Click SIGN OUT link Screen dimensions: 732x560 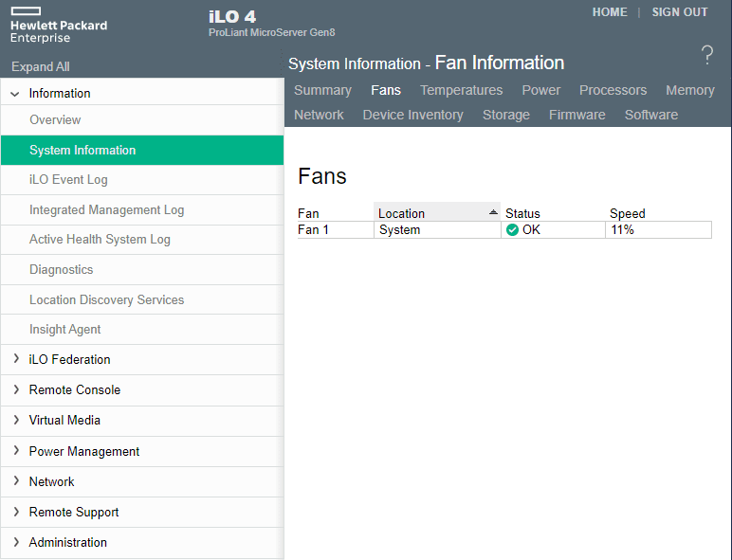point(680,12)
